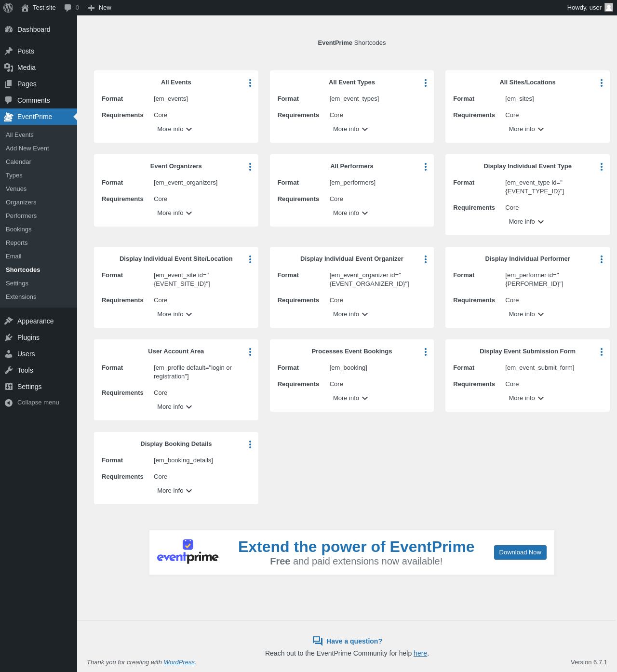Click the Extend the power of EventPrime headline
617x672 pixels.
click(356, 547)
